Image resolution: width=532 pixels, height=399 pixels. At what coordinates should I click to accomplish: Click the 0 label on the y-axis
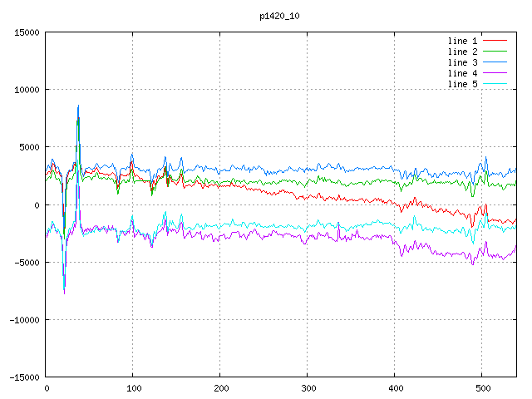[37, 205]
